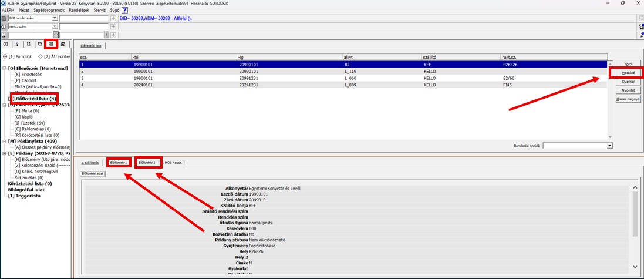The height and width of the screenshot is (279, 644).
Task: Select the [M] Példánylista (409) tree node
Action: [x=32, y=142]
